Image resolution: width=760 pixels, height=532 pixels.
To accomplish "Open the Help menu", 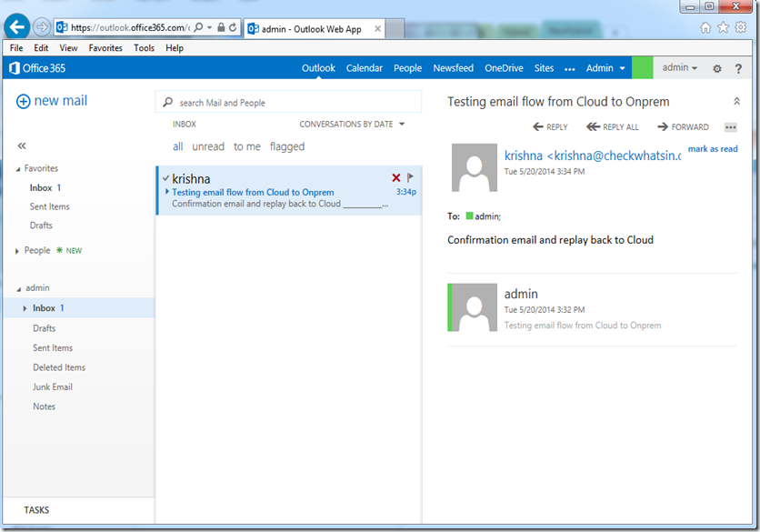I will [175, 48].
